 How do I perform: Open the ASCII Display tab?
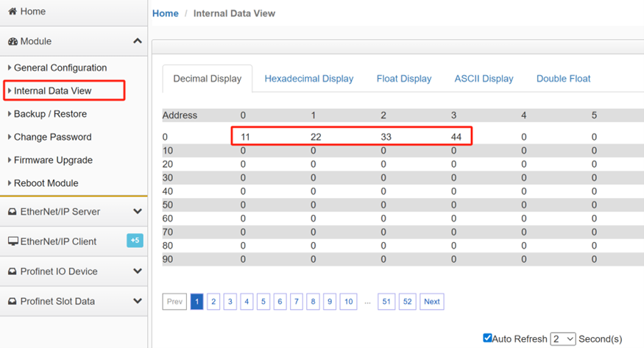pyautogui.click(x=484, y=79)
